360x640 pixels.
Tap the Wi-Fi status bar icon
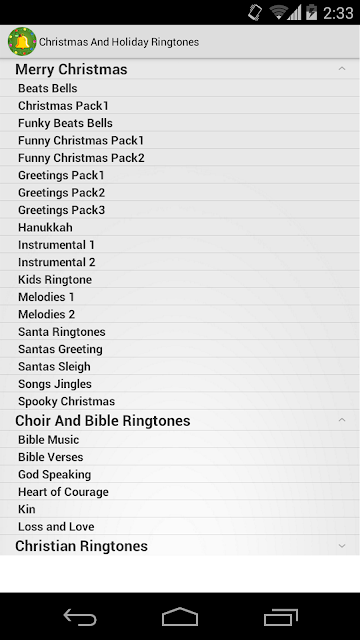click(x=279, y=13)
